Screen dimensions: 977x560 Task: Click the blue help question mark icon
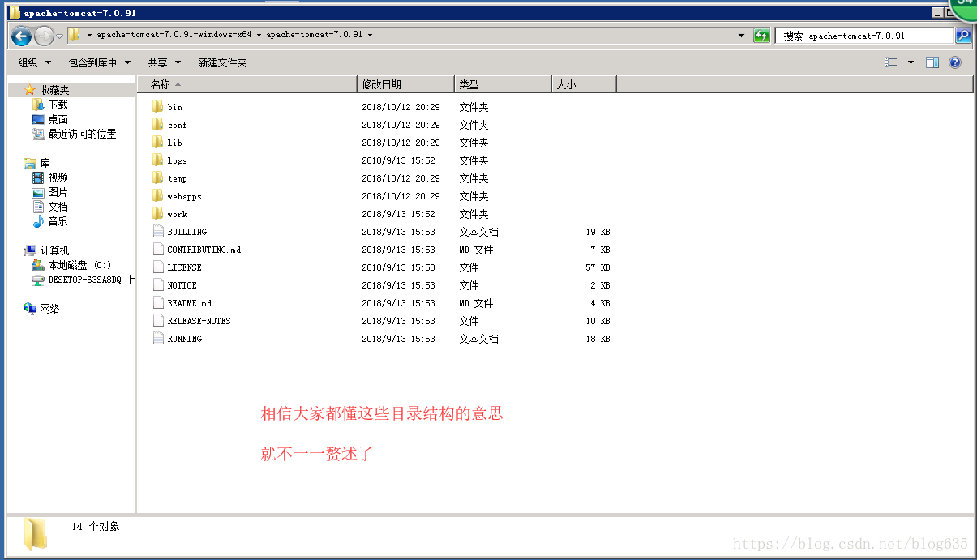(955, 62)
